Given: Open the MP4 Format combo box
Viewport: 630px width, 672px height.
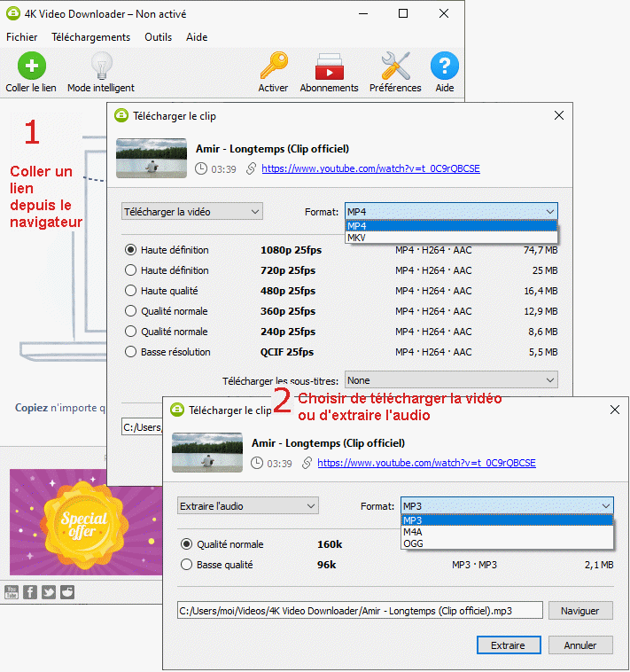Looking at the screenshot, I should click(x=451, y=212).
